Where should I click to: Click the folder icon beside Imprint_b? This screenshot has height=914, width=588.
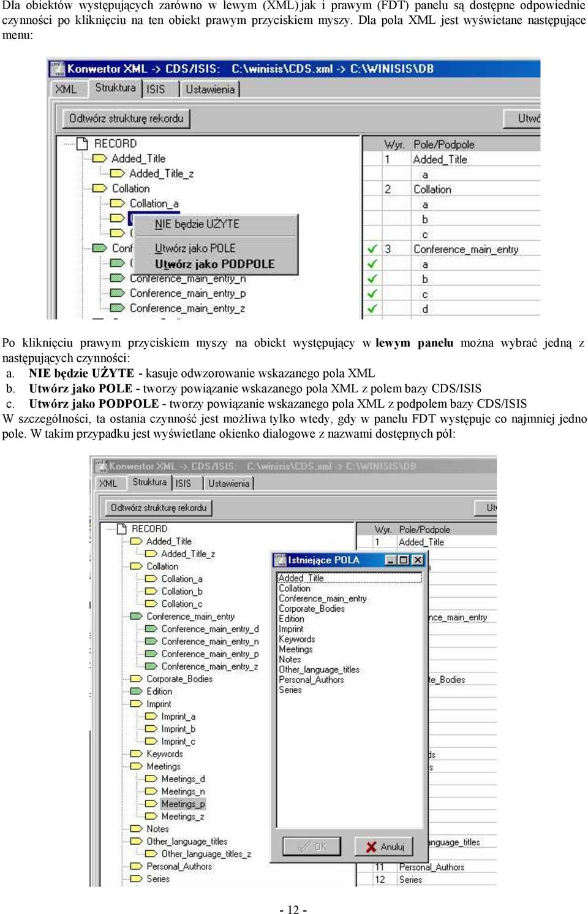(151, 729)
